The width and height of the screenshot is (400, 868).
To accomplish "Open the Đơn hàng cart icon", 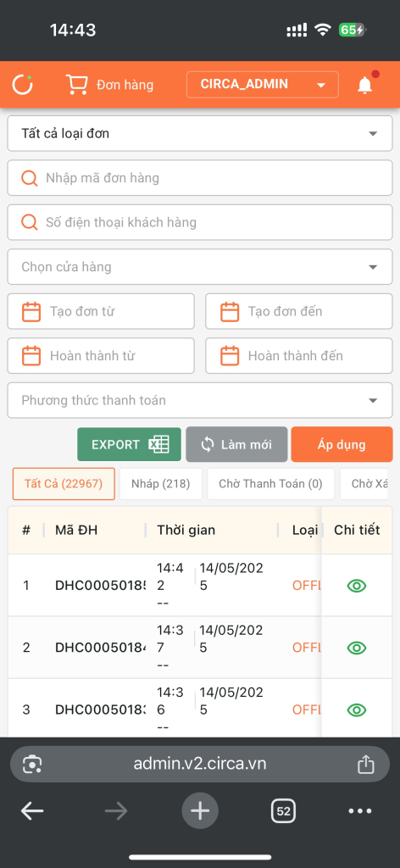I will [x=76, y=85].
